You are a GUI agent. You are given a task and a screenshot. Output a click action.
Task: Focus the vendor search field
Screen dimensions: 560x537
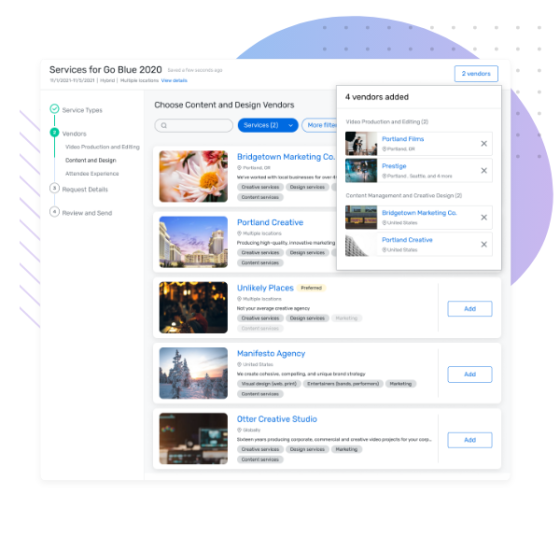click(x=194, y=125)
